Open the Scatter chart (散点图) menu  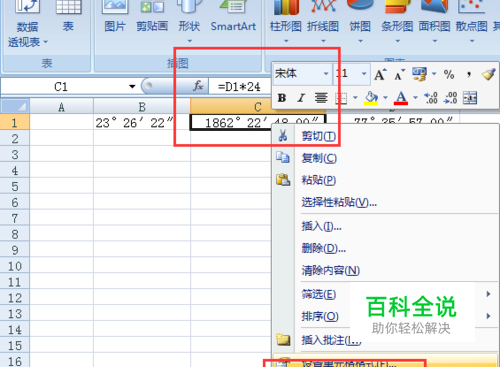[x=472, y=22]
